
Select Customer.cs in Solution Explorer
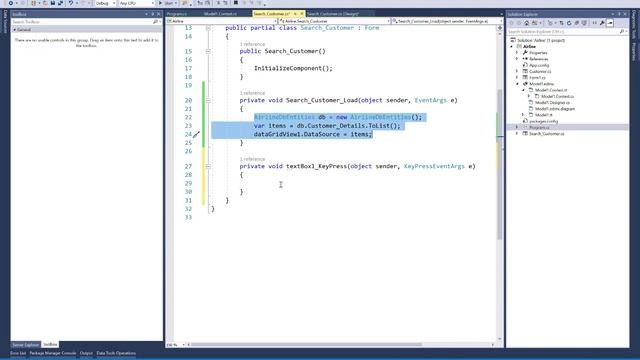(540, 71)
